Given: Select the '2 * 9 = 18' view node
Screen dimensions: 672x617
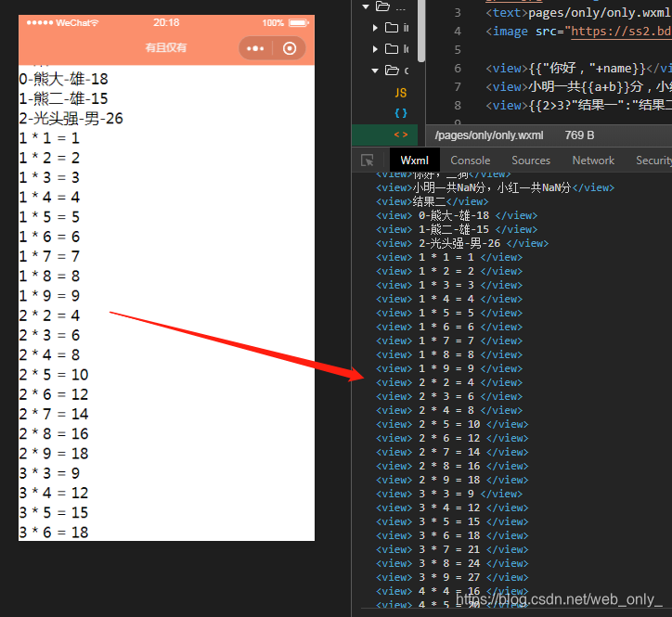Looking at the screenshot, I should coord(452,480).
